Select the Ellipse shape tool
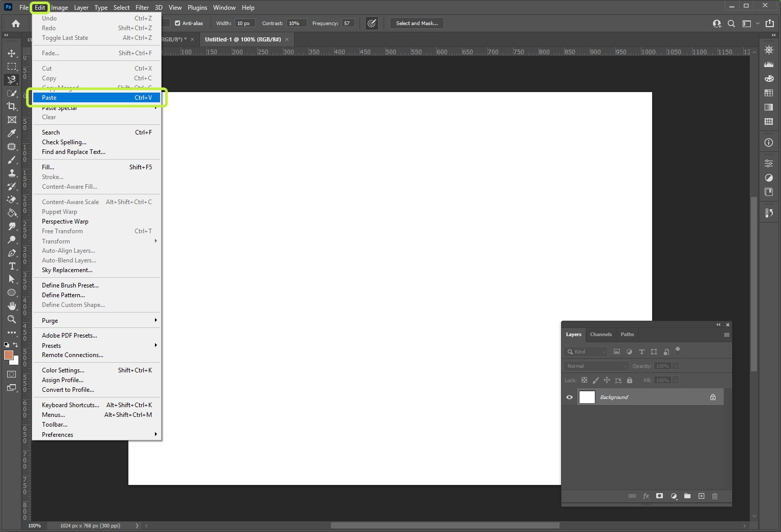The height and width of the screenshot is (532, 781). pyautogui.click(x=12, y=293)
